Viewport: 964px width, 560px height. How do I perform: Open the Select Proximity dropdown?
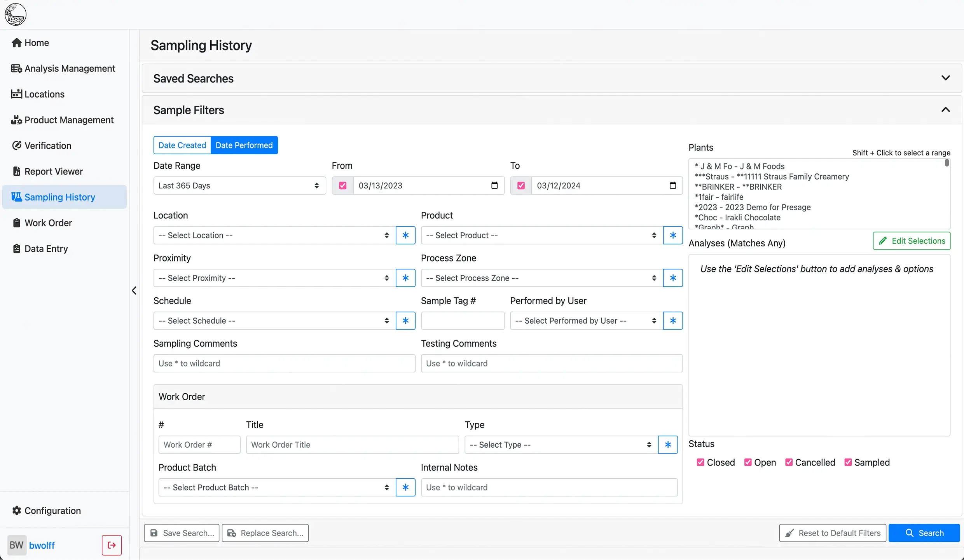pyautogui.click(x=274, y=278)
